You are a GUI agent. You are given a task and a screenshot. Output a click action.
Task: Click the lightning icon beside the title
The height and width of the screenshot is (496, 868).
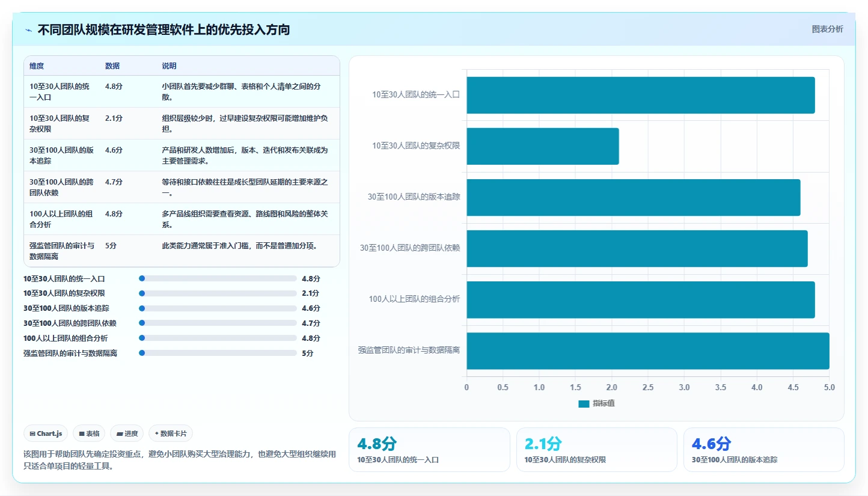coord(28,30)
